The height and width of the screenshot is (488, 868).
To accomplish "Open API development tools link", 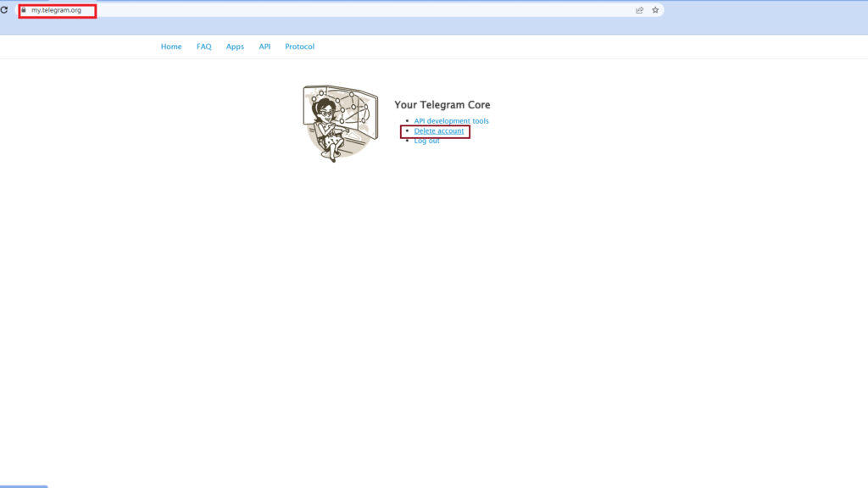I will (451, 120).
